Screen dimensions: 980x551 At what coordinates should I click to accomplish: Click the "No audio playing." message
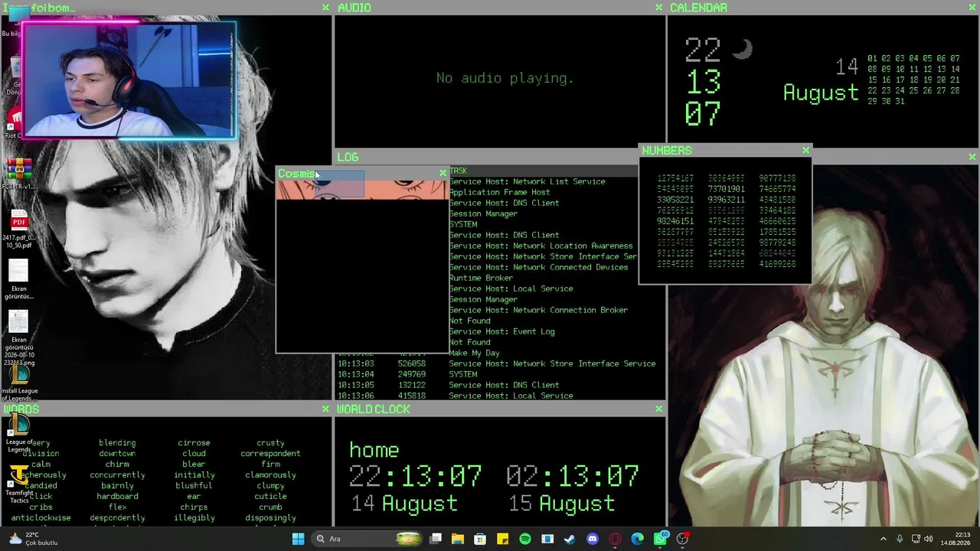point(505,78)
